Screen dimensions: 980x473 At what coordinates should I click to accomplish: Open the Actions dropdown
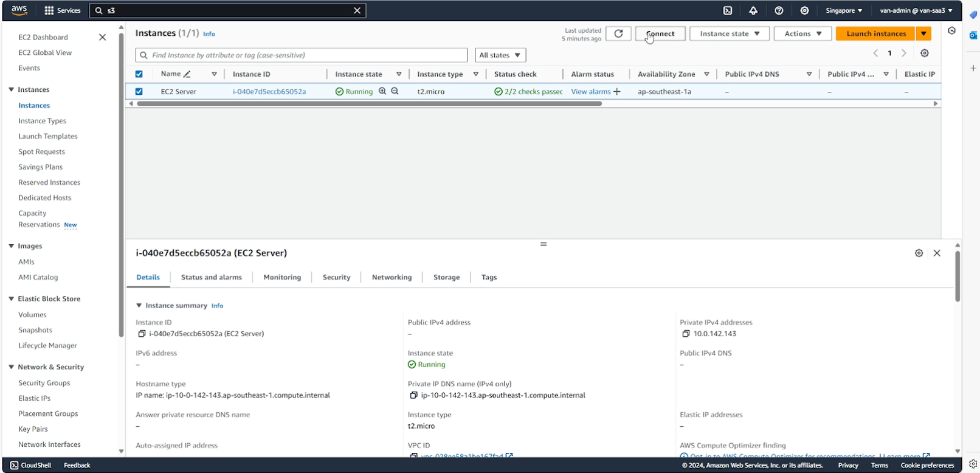(x=802, y=33)
